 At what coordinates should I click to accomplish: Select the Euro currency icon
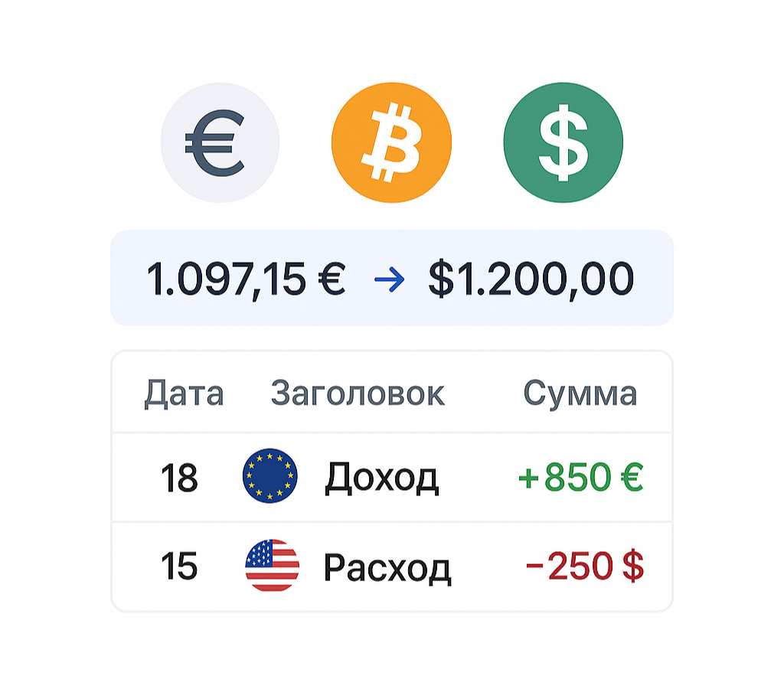(220, 142)
